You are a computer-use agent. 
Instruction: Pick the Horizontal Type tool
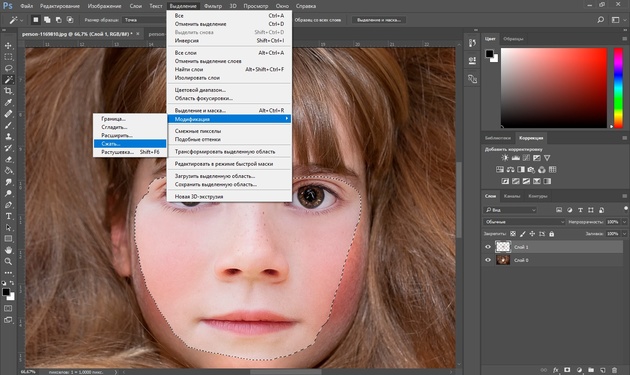click(x=8, y=216)
